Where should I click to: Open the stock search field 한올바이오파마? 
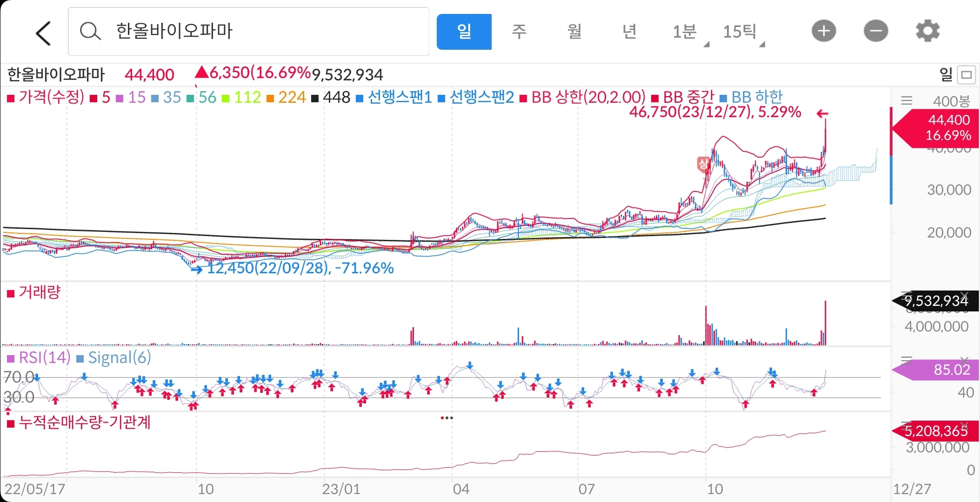248,31
